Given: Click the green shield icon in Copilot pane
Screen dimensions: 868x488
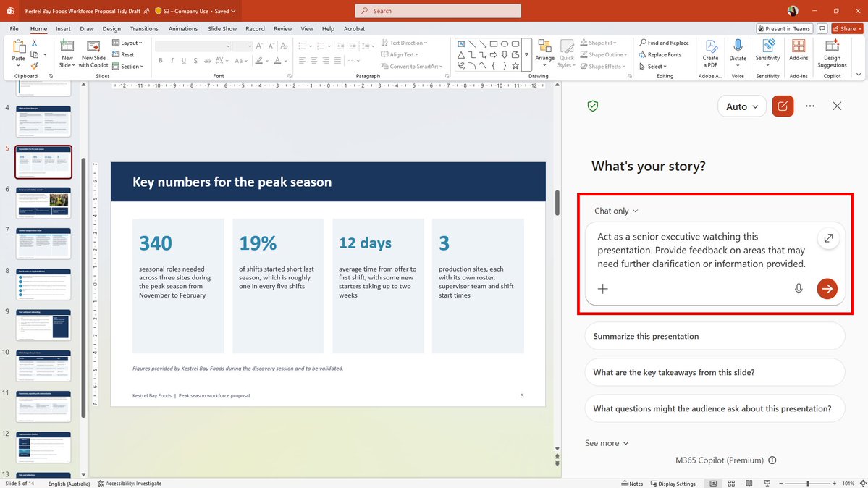Looking at the screenshot, I should [x=593, y=106].
